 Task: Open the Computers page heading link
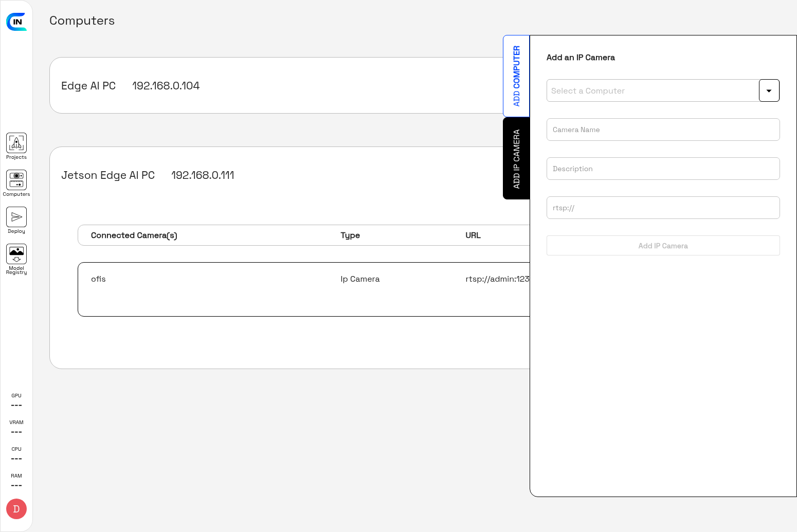coord(82,21)
